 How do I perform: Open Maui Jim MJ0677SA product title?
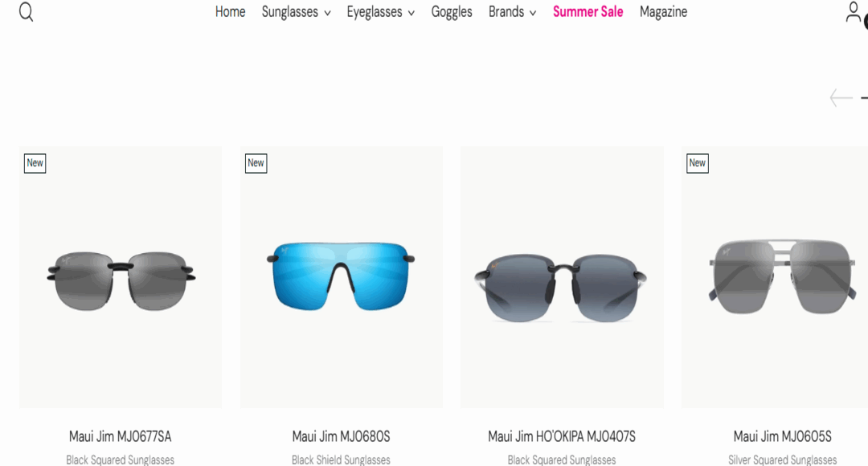[x=120, y=436]
